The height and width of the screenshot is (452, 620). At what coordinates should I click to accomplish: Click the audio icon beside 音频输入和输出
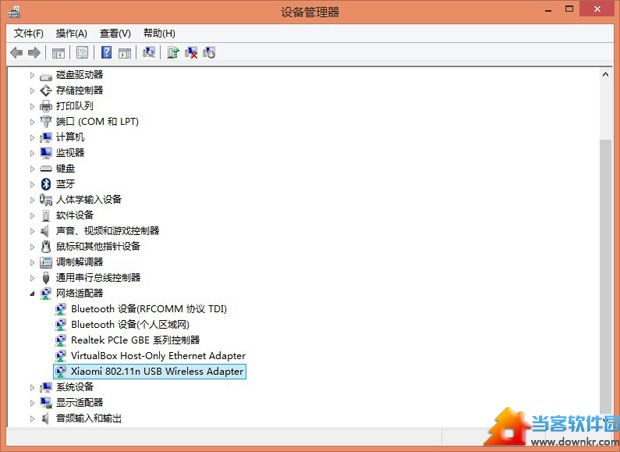46,418
